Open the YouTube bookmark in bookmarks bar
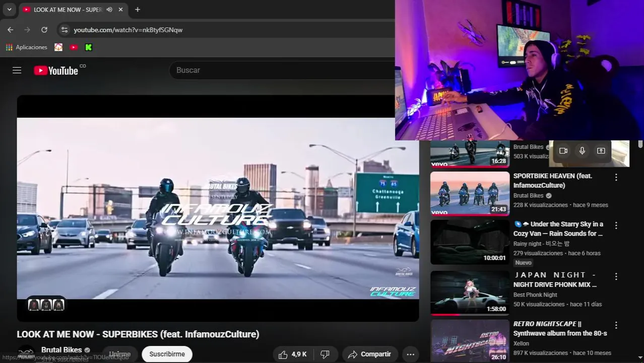 pyautogui.click(x=74, y=47)
